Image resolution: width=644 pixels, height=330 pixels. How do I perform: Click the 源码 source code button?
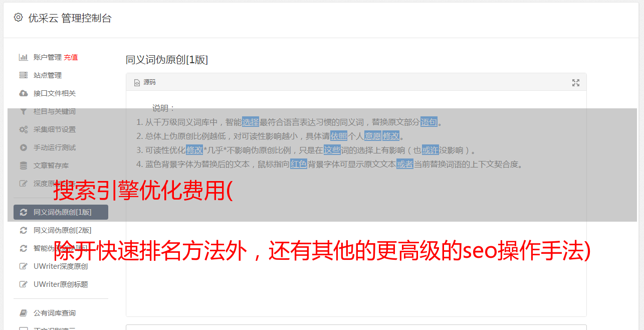coord(145,82)
